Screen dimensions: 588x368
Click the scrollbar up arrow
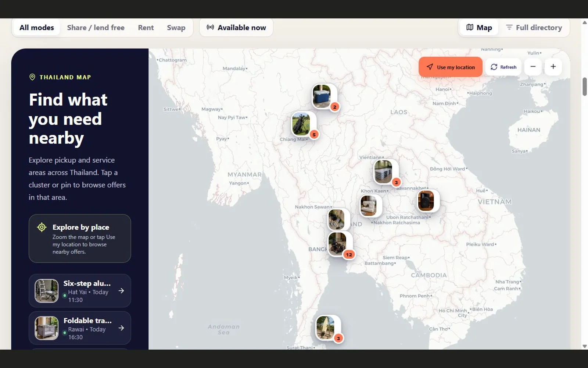point(585,22)
